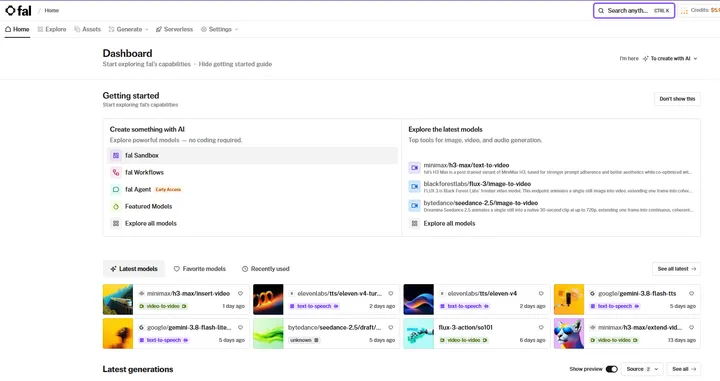The image size is (720, 381).
Task: Favorite minimax/h3-max/insert-video model
Action: pyautogui.click(x=240, y=293)
